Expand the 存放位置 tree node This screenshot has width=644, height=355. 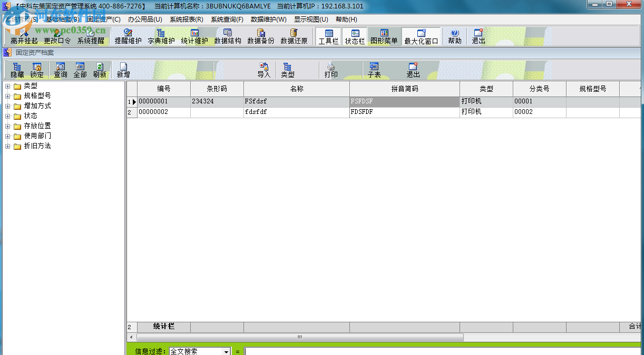8,126
